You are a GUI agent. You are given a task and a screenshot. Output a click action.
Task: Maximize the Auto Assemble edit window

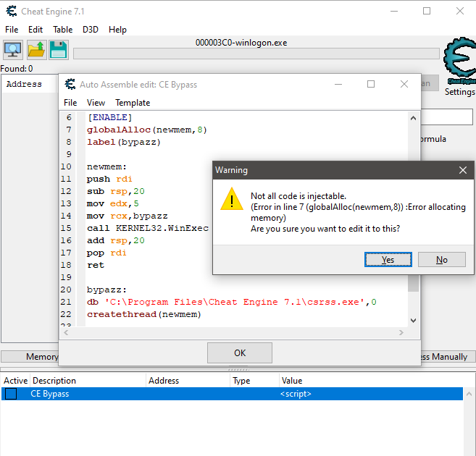[371, 84]
